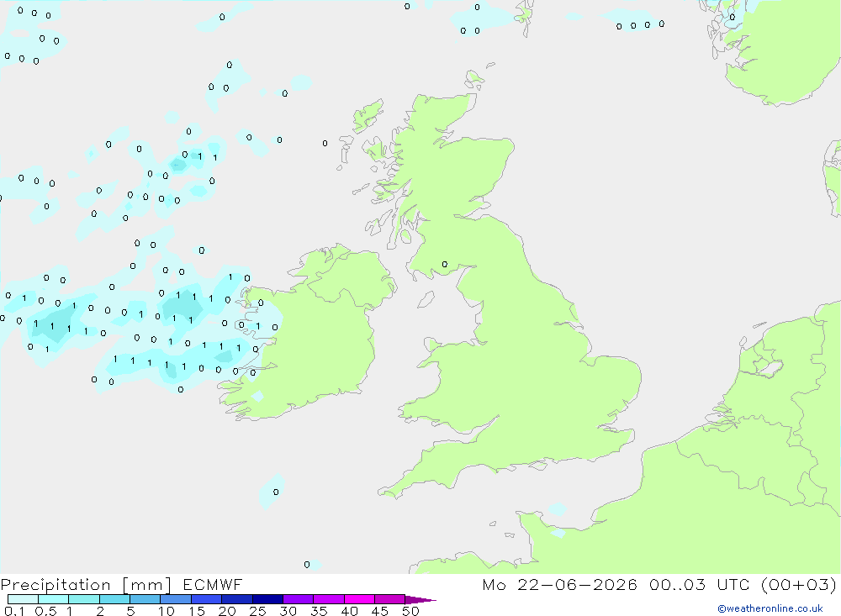Screen dimensions: 841x616
Task: Pick the 45–50 mm legend swatch
Action: click(x=390, y=599)
